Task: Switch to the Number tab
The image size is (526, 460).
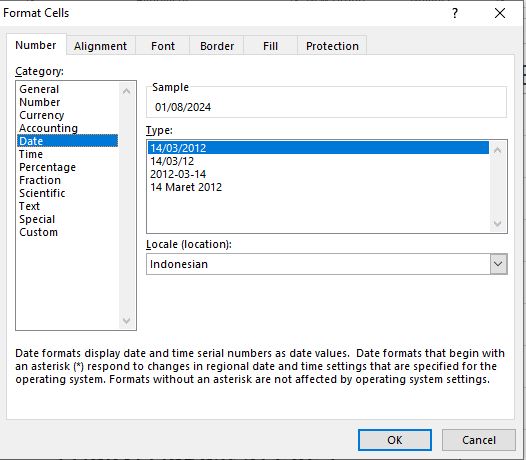Action: pos(36,45)
